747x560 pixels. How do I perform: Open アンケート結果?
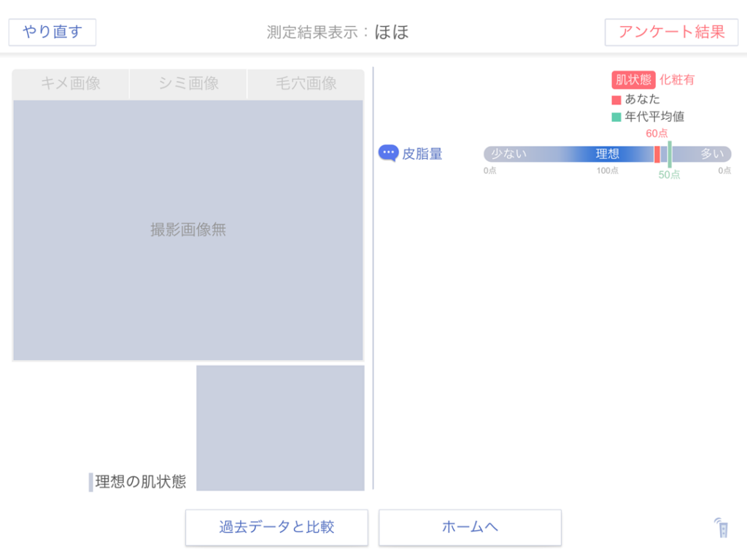671,32
